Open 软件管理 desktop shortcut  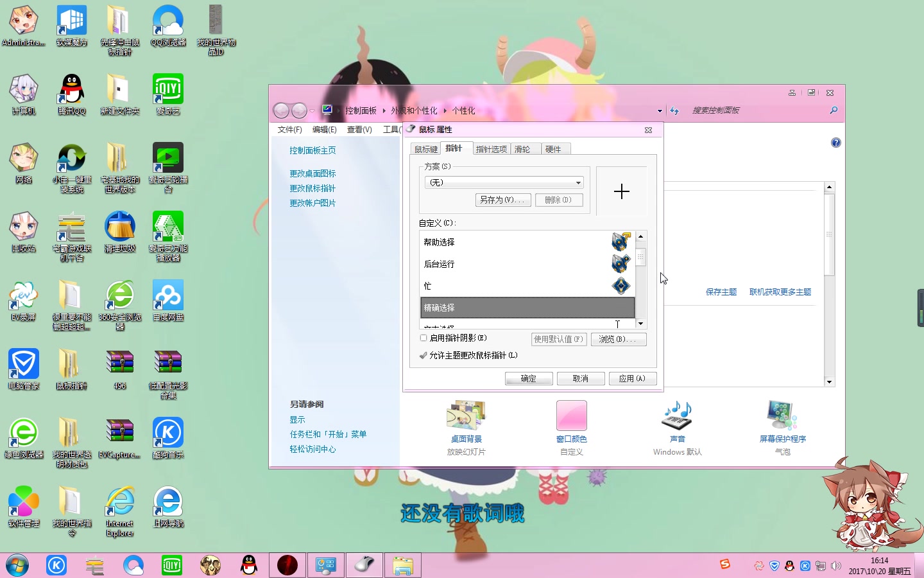tap(24, 507)
